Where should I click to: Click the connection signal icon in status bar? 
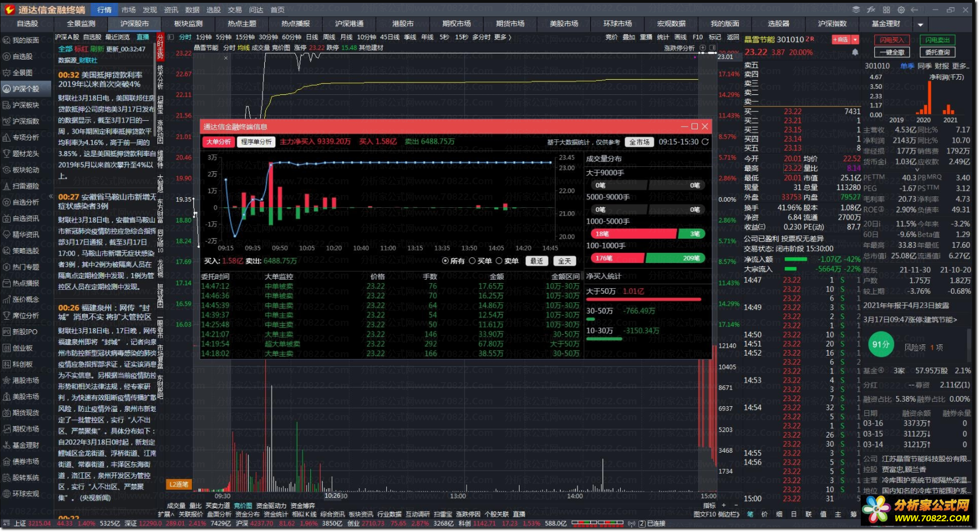[632, 524]
